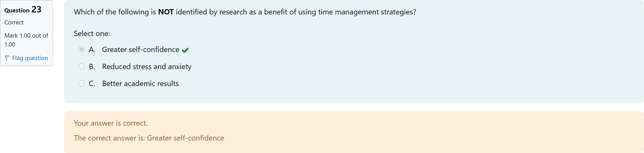Click the 'Better academic results' answer label
This screenshot has width=644, height=153.
coord(140,83)
